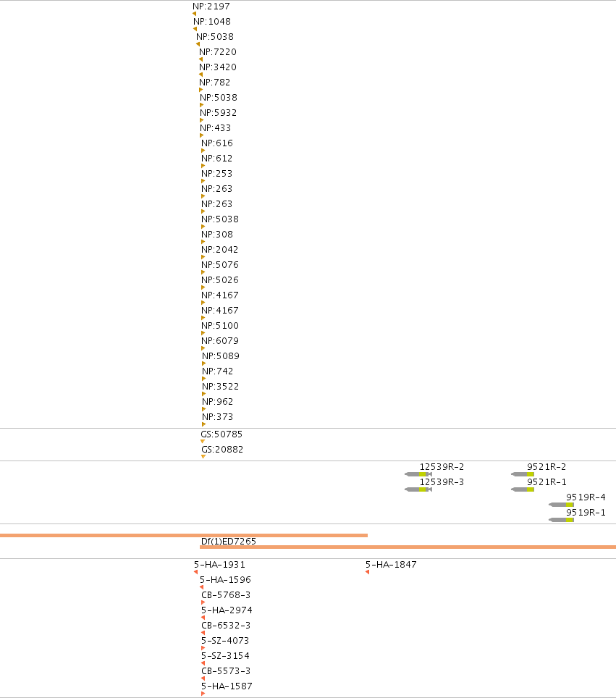Select the 5-SZ-3154 label
Viewport: 616px width, 698px height.
point(225,655)
